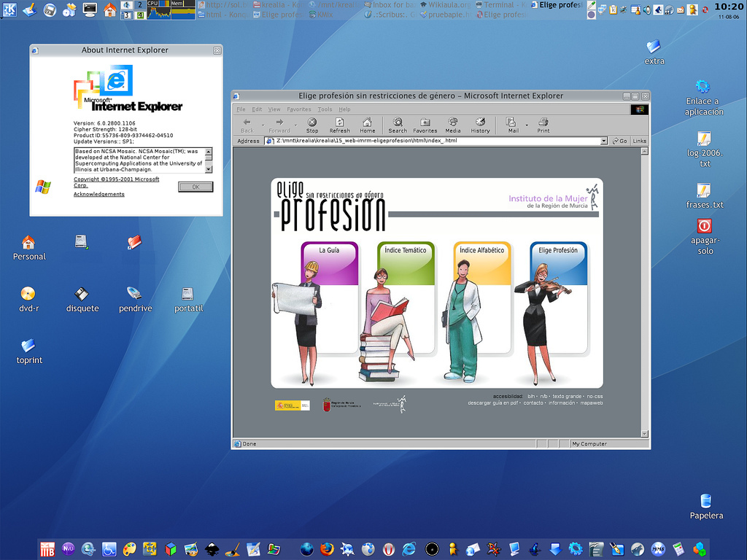Expand the Forward button history dropdown arrow
Screen dimensions: 747x560
click(x=296, y=125)
